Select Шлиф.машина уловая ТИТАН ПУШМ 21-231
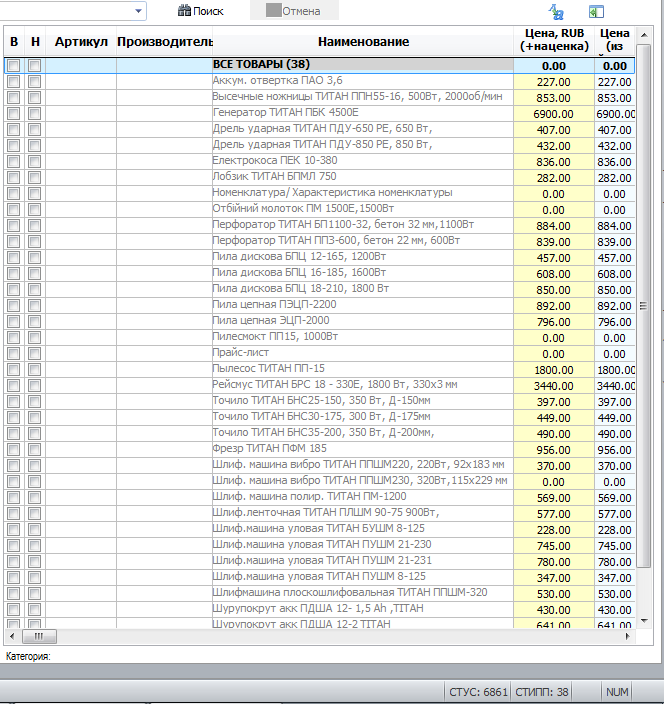Viewport: 664px width, 704px height. click(319, 561)
